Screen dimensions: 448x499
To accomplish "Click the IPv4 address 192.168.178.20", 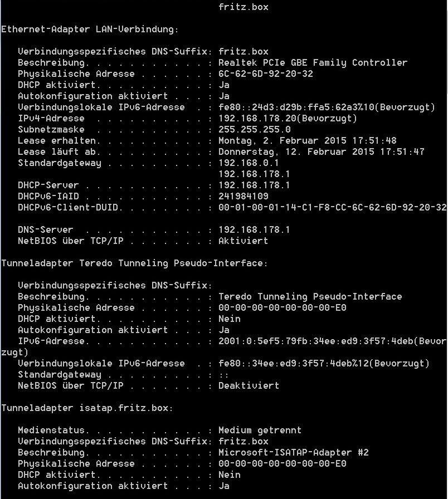I will pos(259,119).
